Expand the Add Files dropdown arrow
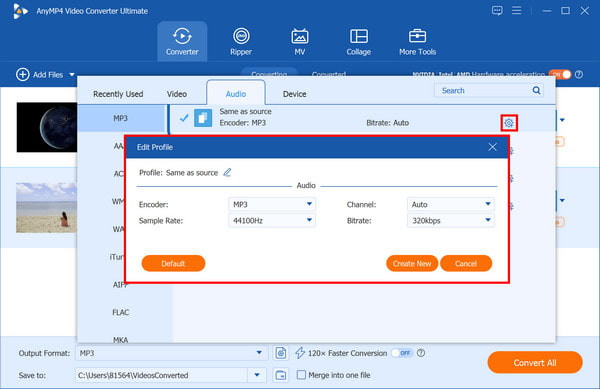 [x=72, y=75]
